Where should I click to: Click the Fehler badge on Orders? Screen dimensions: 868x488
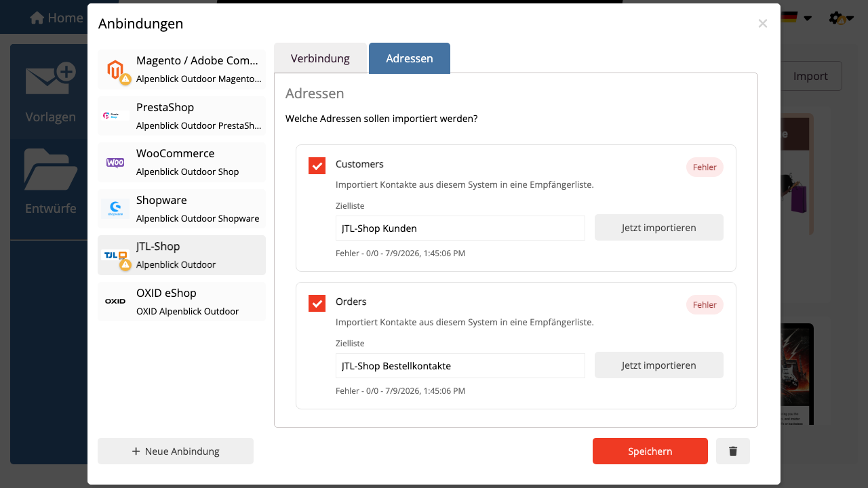coord(705,305)
